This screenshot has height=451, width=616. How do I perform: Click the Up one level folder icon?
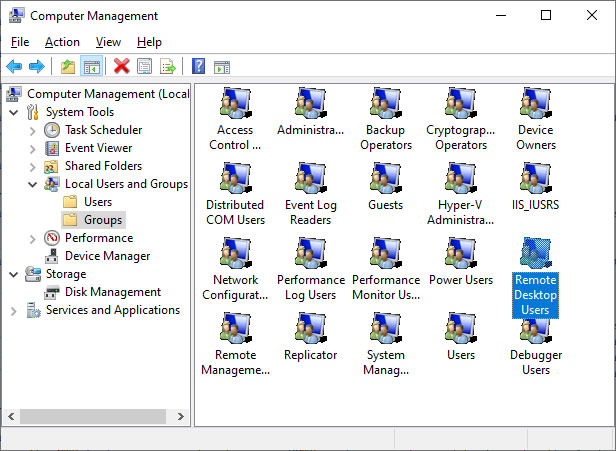[x=68, y=66]
